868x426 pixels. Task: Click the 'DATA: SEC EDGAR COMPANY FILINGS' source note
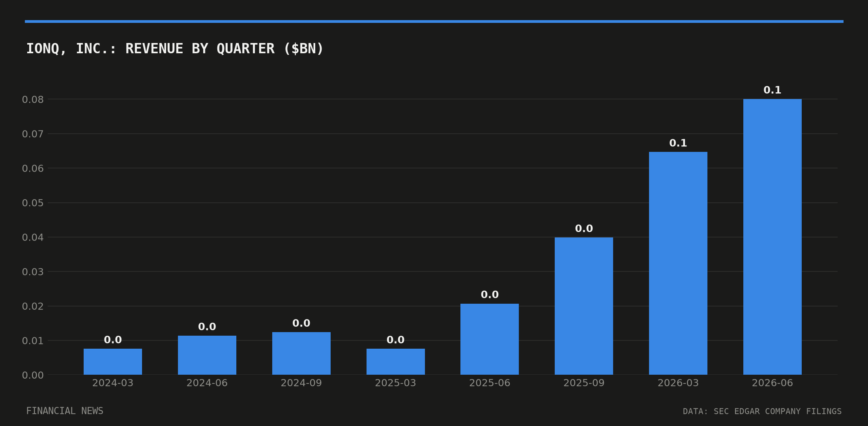click(x=762, y=411)
